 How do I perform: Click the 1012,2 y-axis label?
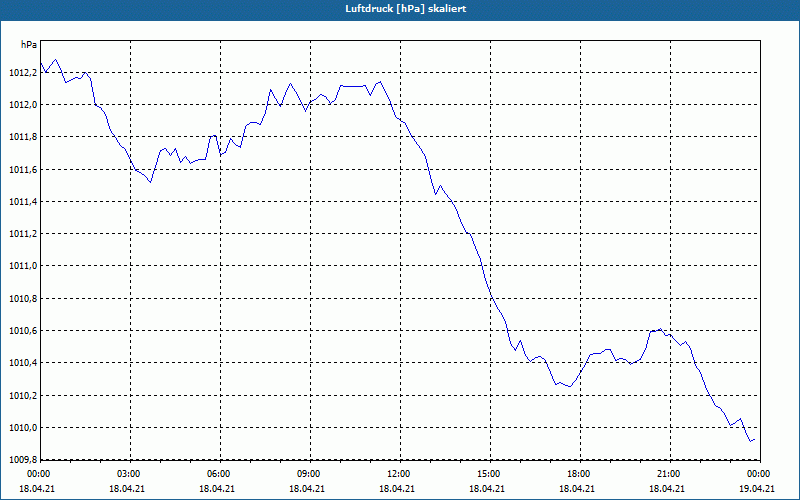(23, 73)
